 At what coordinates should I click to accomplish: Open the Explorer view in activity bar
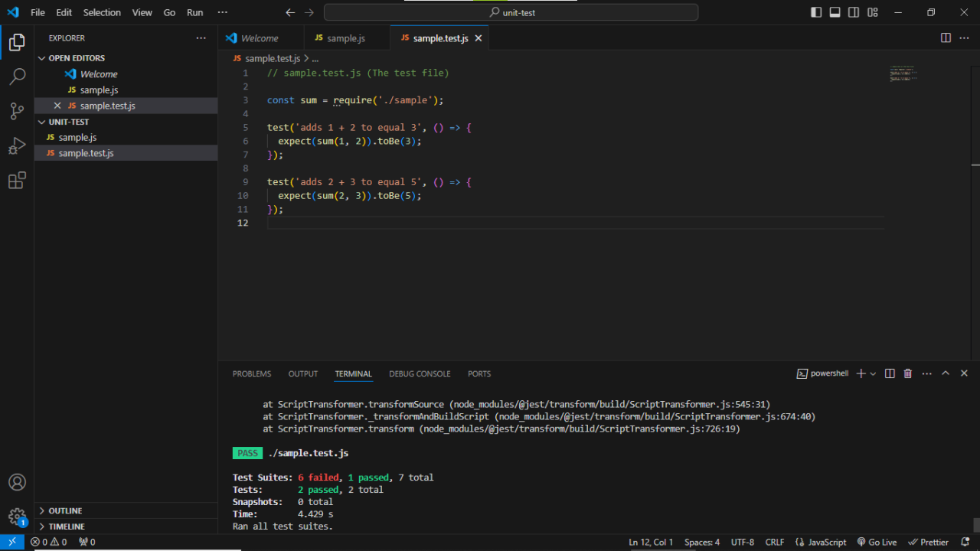pos(17,43)
